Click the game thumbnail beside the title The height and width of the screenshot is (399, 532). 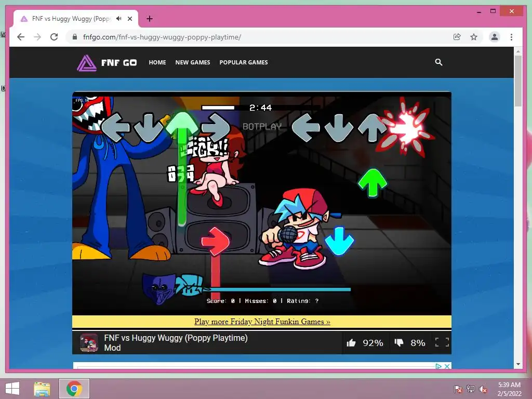[x=89, y=343]
